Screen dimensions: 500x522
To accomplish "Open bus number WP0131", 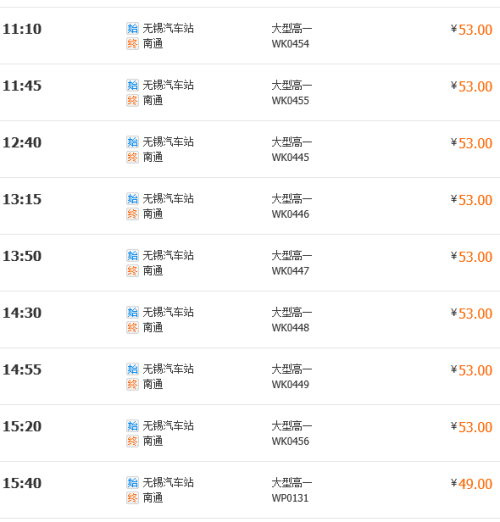I will point(290,498).
